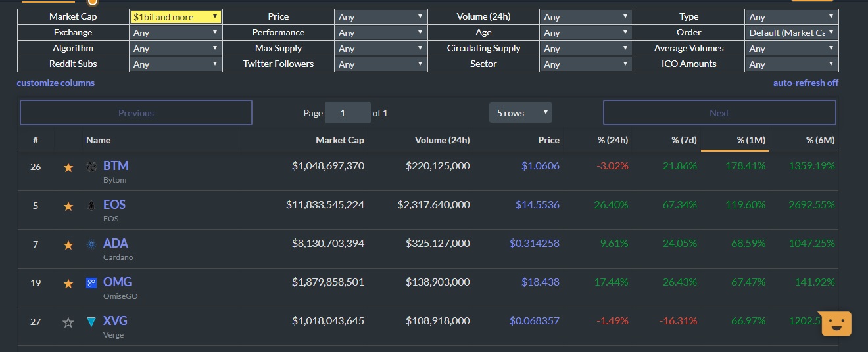Sort by the % (1M) column header
The image size is (868, 352).
tap(751, 140)
